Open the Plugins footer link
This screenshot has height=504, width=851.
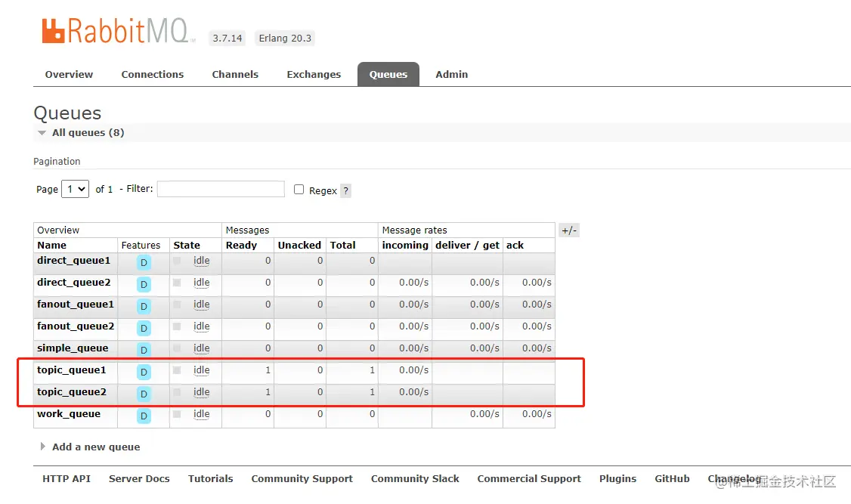[617, 479]
